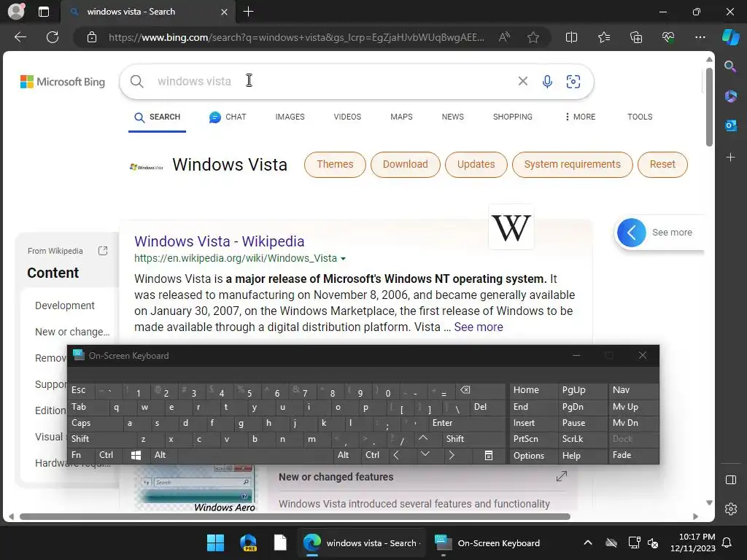This screenshot has width=747, height=560.
Task: Add this page to favorites star
Action: [x=533, y=37]
